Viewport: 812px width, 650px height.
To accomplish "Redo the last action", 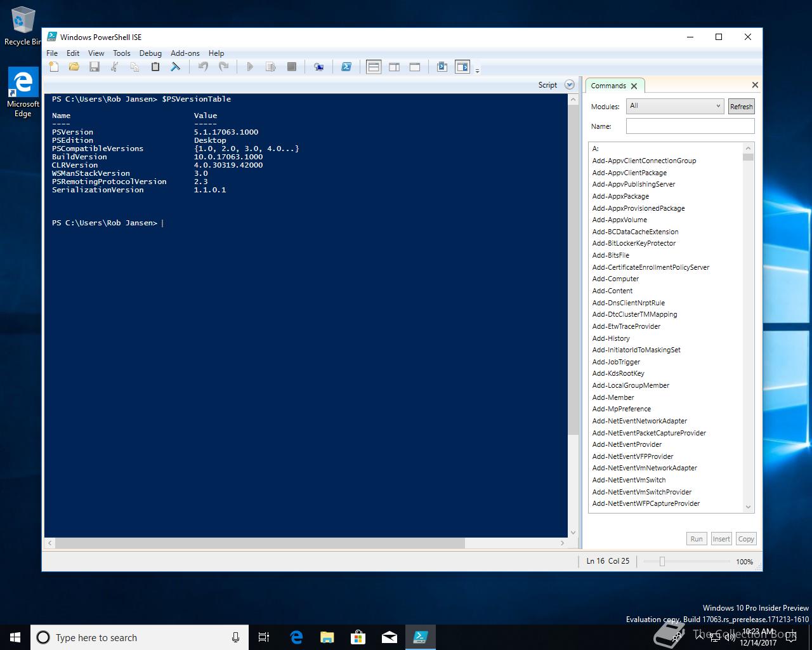I will tap(223, 67).
